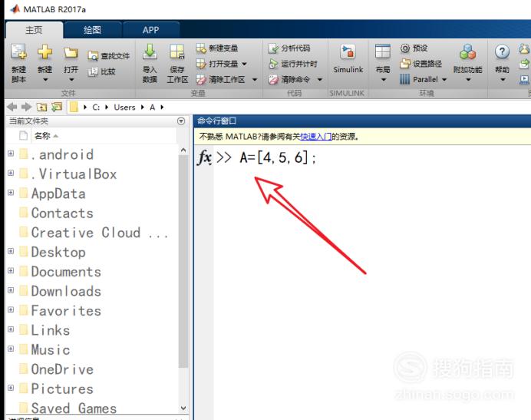531x420 pixels.
Task: Click the fx function browser icon
Action: (205, 157)
